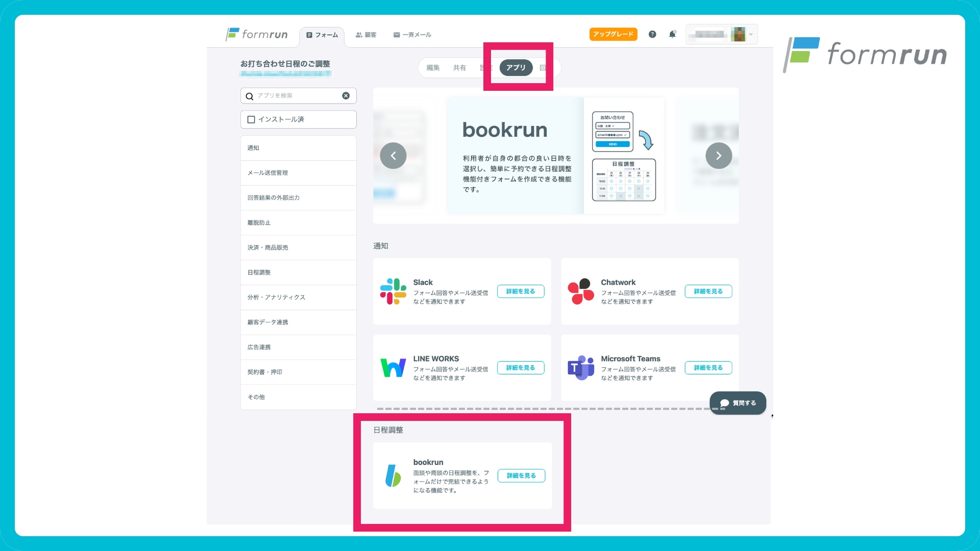
Task: Click the form title お打ち合わせ日程のご調整
Action: tap(285, 64)
